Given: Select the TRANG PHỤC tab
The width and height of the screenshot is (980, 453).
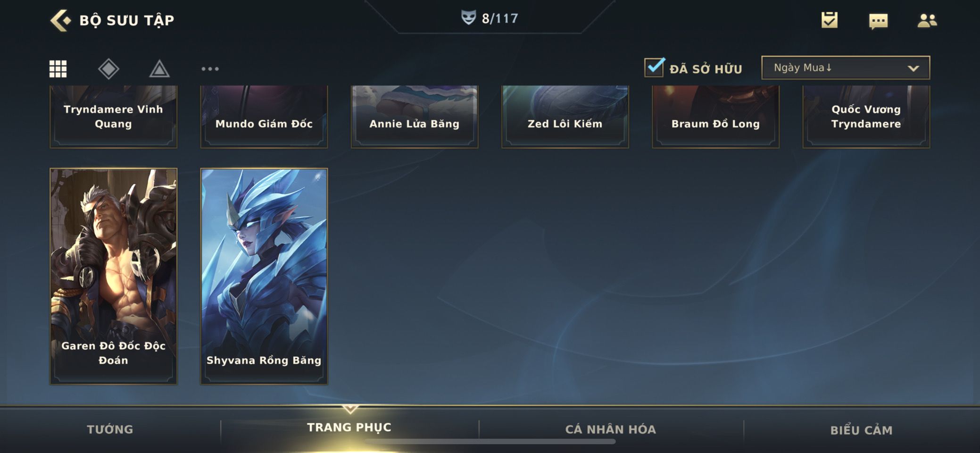Looking at the screenshot, I should click(349, 427).
